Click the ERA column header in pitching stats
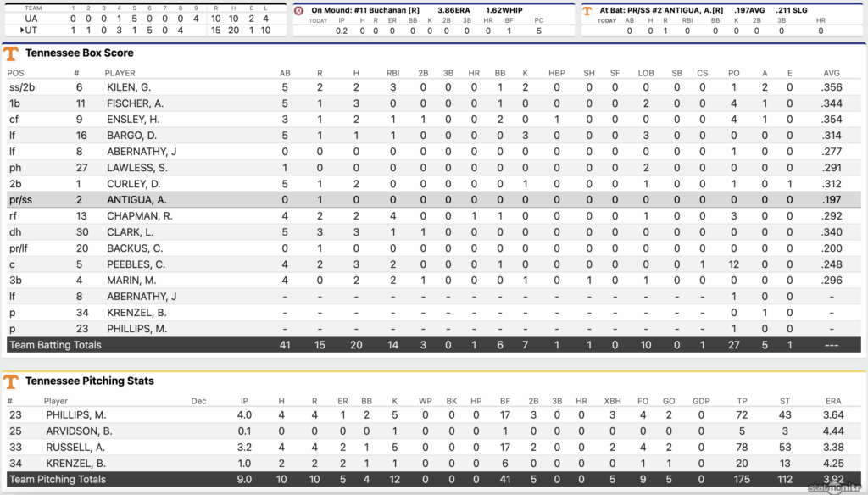Screen dimensions: 868x495 [x=832, y=401]
